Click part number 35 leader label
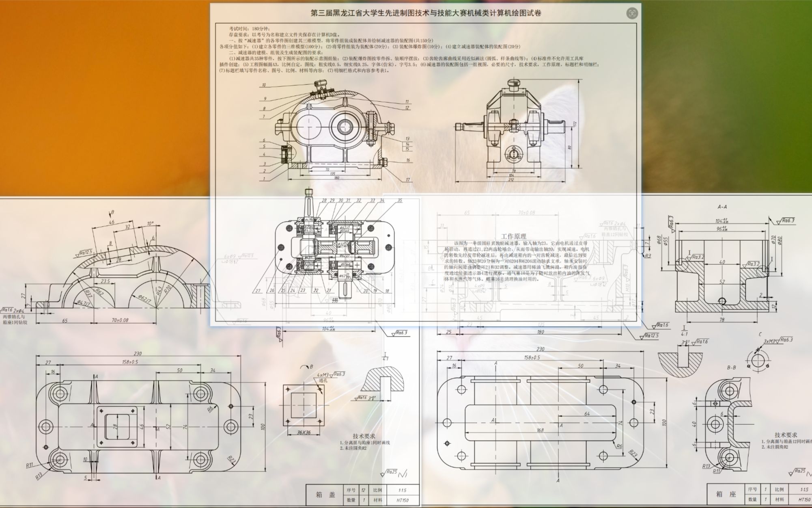Viewport: 812px width, 508px height. pyautogui.click(x=400, y=201)
